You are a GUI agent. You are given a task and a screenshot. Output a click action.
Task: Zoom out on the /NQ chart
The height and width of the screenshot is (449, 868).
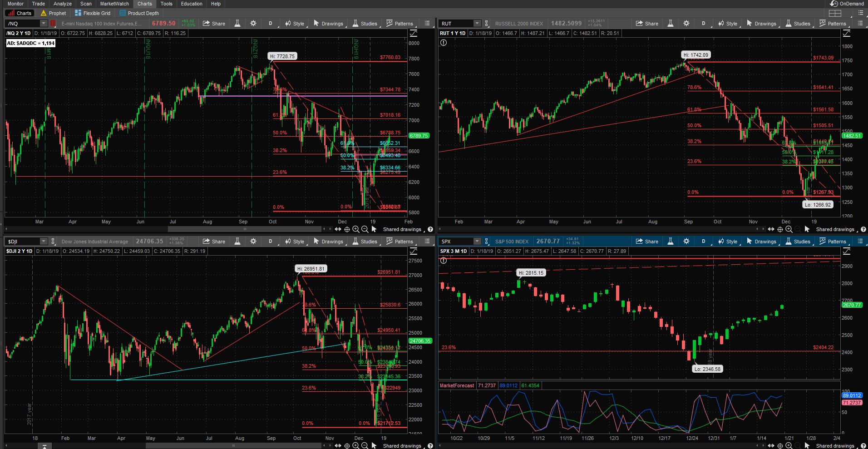365,229
